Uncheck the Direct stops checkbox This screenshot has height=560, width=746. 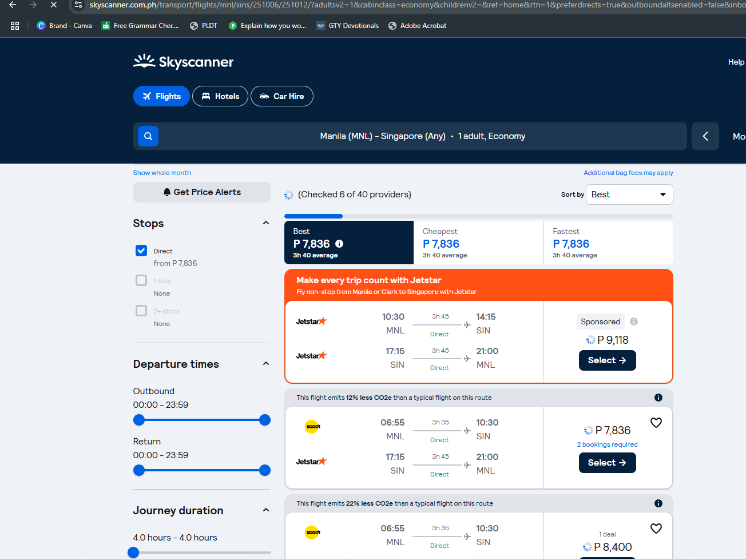141,251
